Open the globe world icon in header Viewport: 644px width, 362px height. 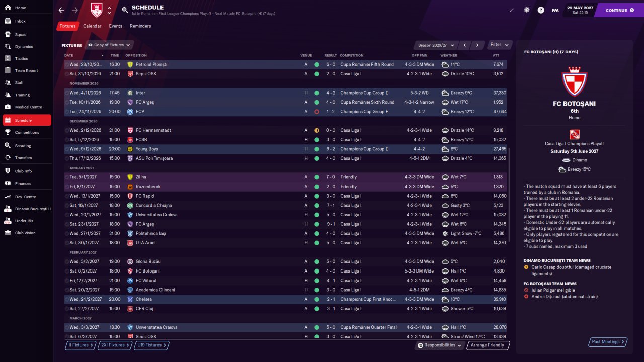pyautogui.click(x=526, y=10)
